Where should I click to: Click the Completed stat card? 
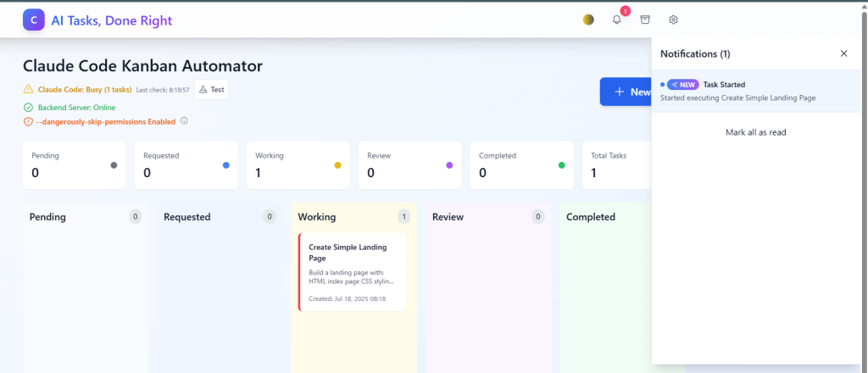(x=521, y=165)
